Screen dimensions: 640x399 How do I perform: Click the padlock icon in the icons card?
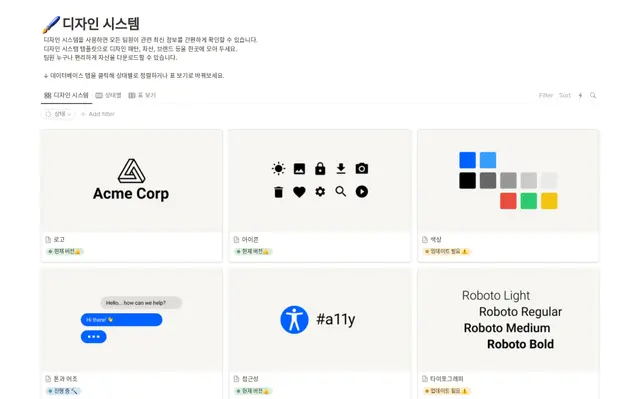pyautogui.click(x=320, y=168)
